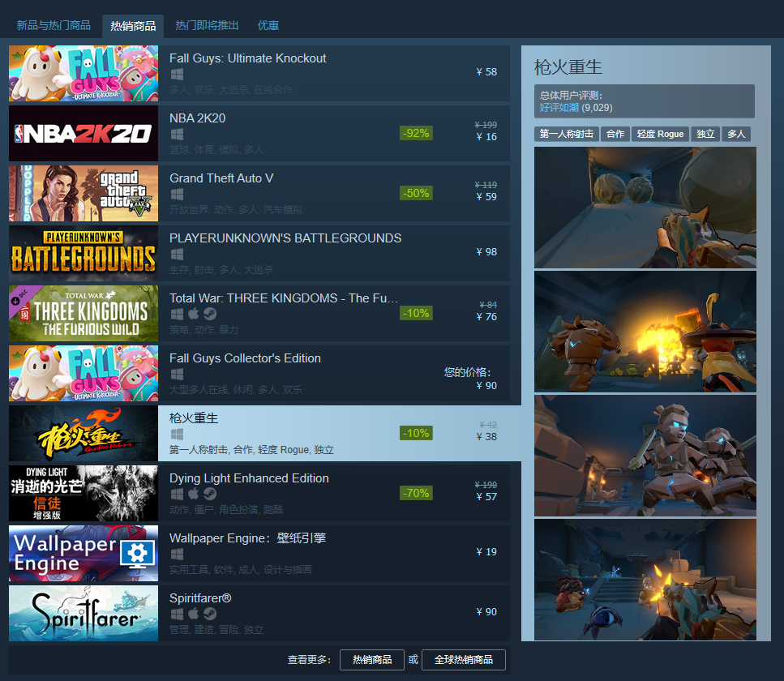
Task: Click Windows icon under 枪火重生 title
Action: [177, 434]
